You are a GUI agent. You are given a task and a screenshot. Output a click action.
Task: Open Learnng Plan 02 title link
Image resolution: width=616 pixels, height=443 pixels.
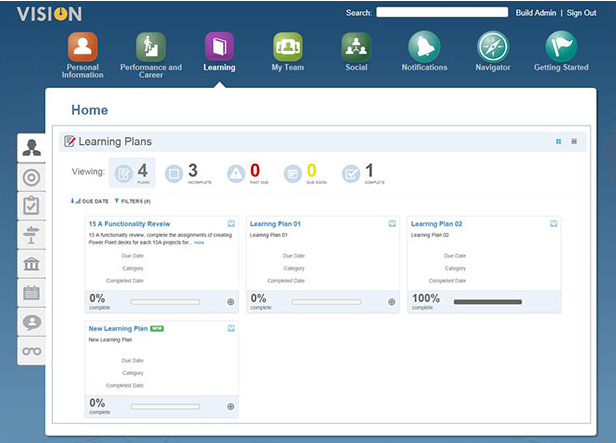point(436,224)
